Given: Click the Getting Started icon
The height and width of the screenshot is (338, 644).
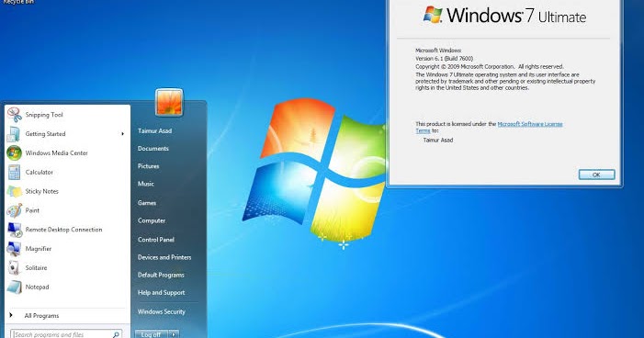Looking at the screenshot, I should click(x=14, y=134).
